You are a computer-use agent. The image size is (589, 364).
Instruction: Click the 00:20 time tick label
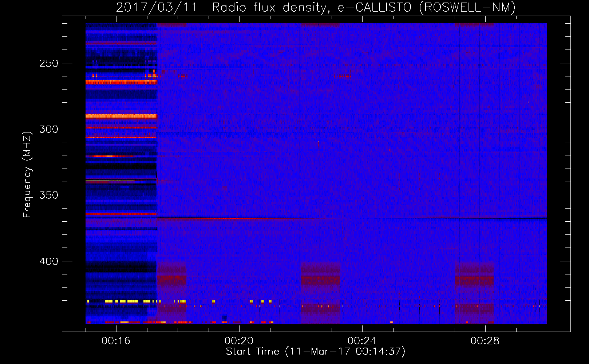[239, 341]
